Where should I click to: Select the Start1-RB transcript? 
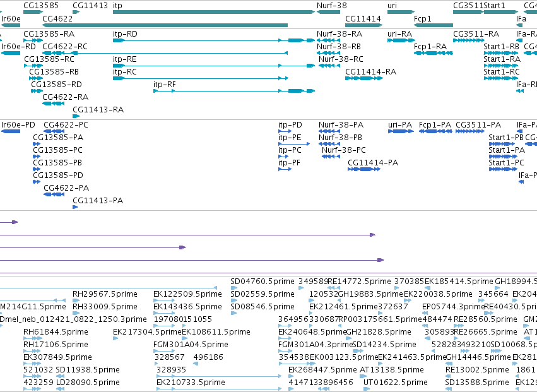coord(500,53)
